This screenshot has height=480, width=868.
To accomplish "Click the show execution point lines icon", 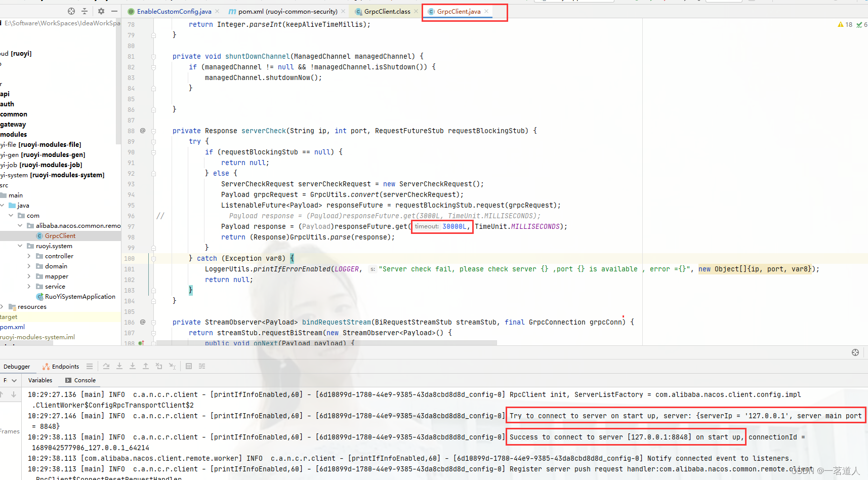I will pyautogui.click(x=90, y=366).
